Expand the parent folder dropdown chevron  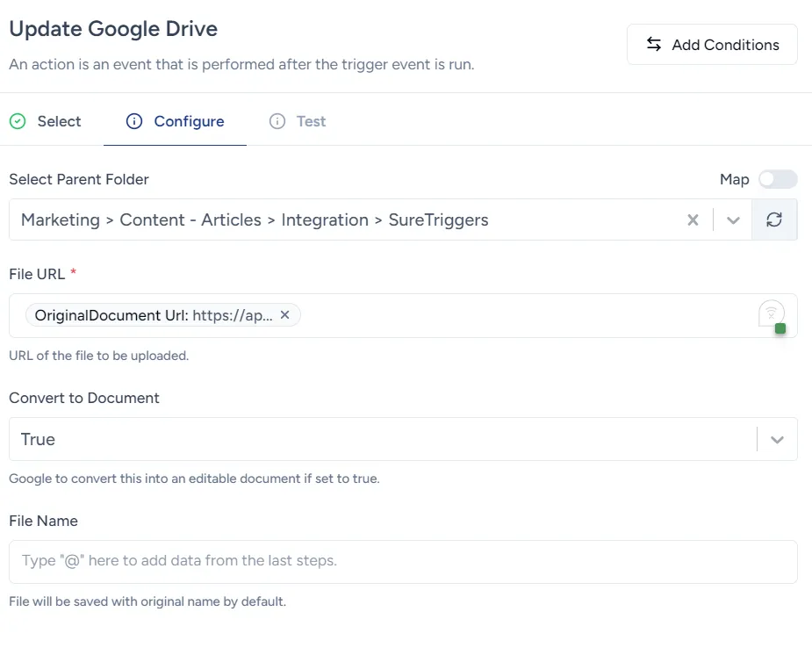point(733,220)
